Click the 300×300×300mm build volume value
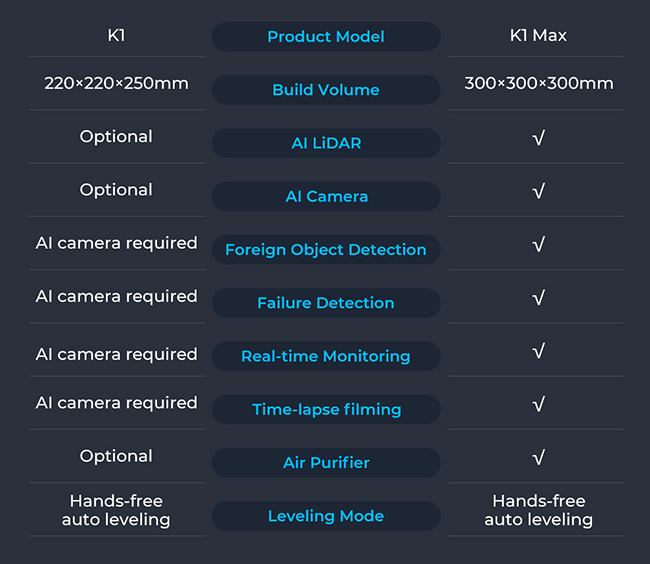This screenshot has height=564, width=650. (x=538, y=83)
